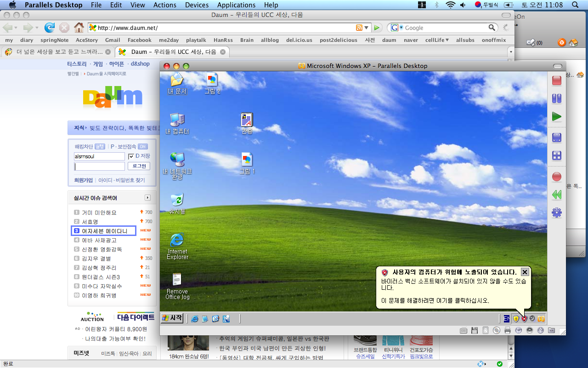Close the security warning balloon in XP
The width and height of the screenshot is (588, 368).
525,272
